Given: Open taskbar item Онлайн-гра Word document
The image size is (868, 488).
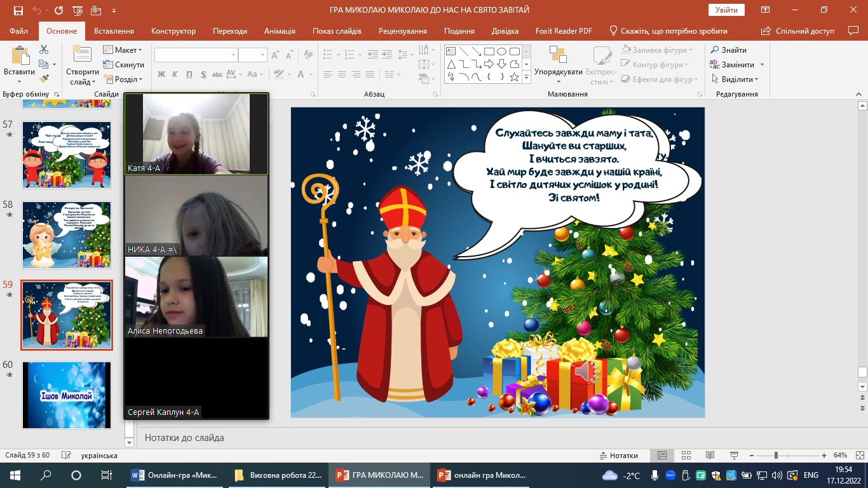Looking at the screenshot, I should click(x=175, y=475).
